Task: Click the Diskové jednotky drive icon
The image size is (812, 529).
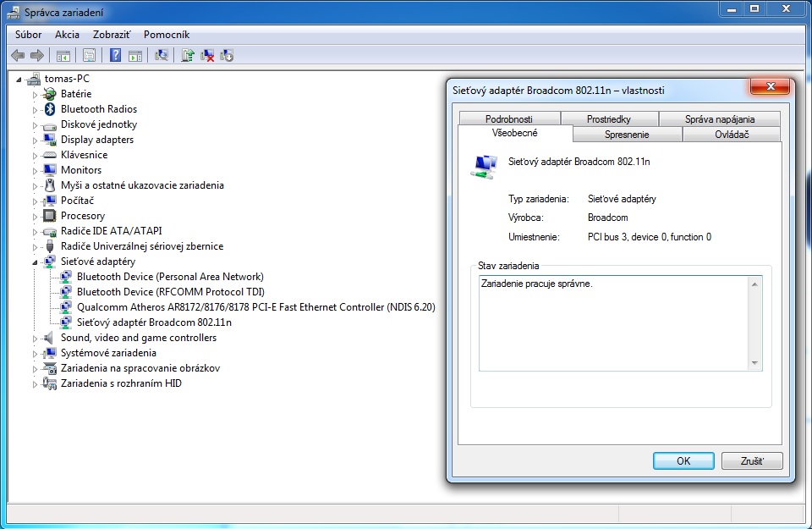Action: pyautogui.click(x=50, y=125)
